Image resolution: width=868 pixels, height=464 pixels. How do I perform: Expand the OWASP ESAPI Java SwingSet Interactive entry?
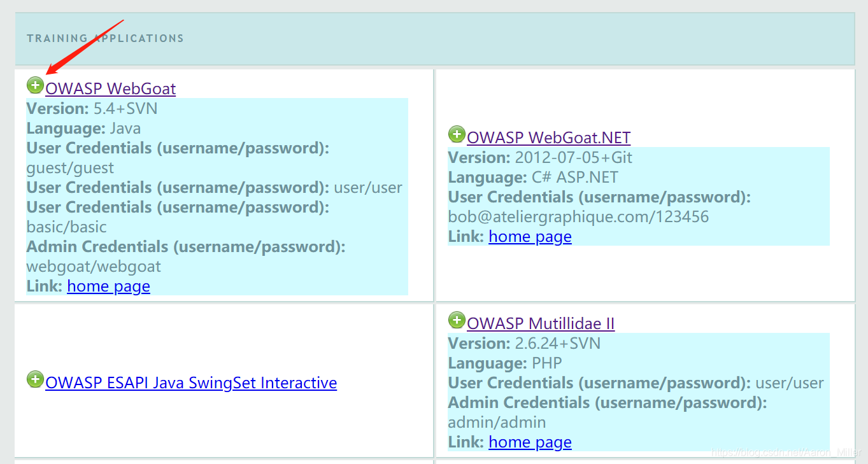(35, 379)
